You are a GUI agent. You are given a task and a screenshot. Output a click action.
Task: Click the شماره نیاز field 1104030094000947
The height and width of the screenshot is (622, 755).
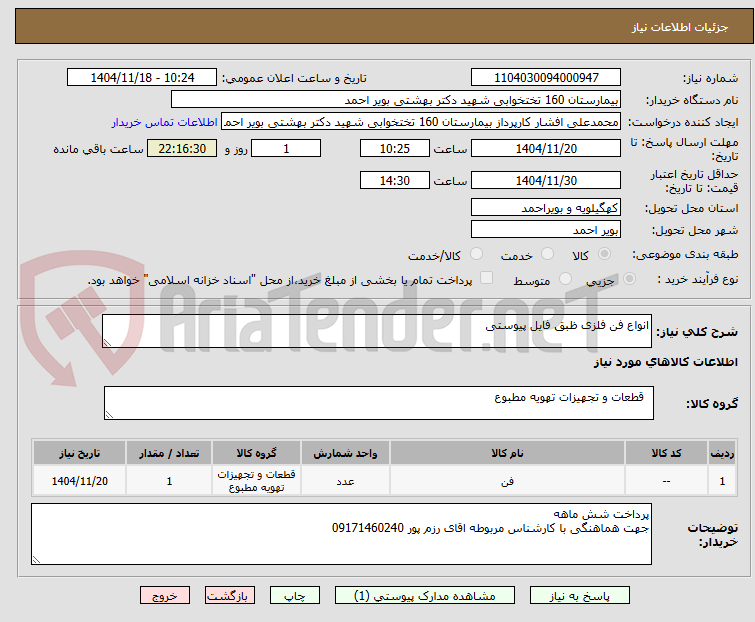tap(546, 78)
